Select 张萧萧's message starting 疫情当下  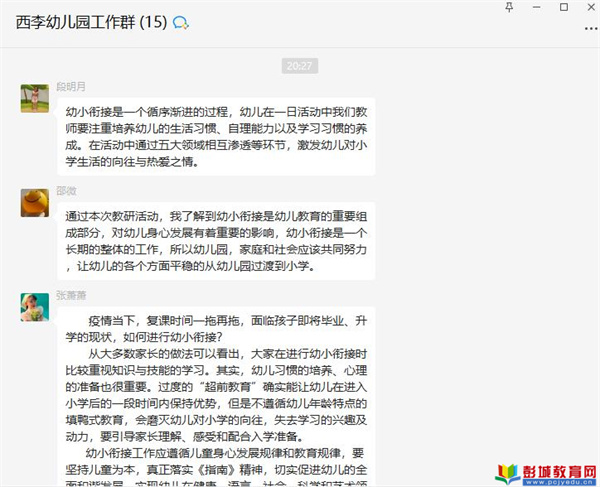(216, 397)
